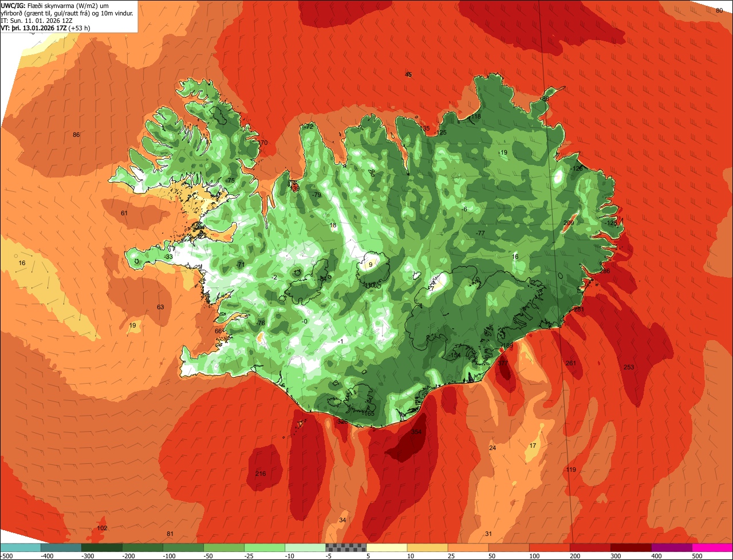Click the ocean value "261" southeast of Iceland
733x560 pixels.
click(x=570, y=363)
